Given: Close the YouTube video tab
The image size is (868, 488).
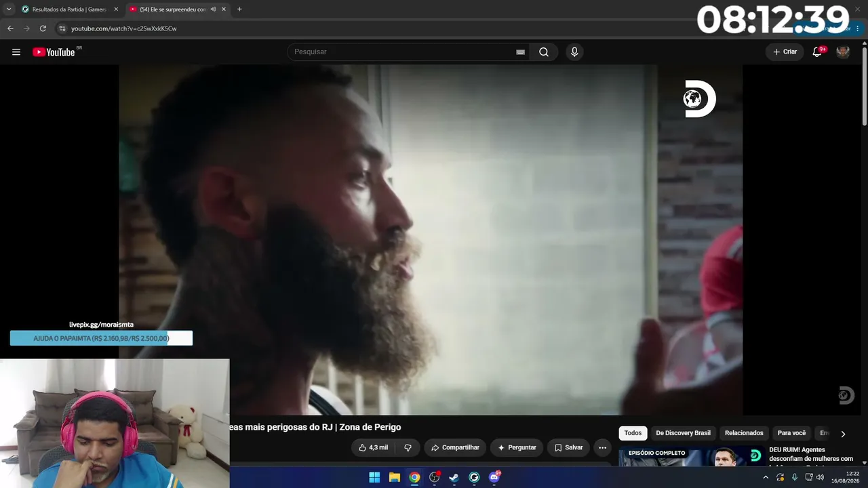Looking at the screenshot, I should (224, 9).
